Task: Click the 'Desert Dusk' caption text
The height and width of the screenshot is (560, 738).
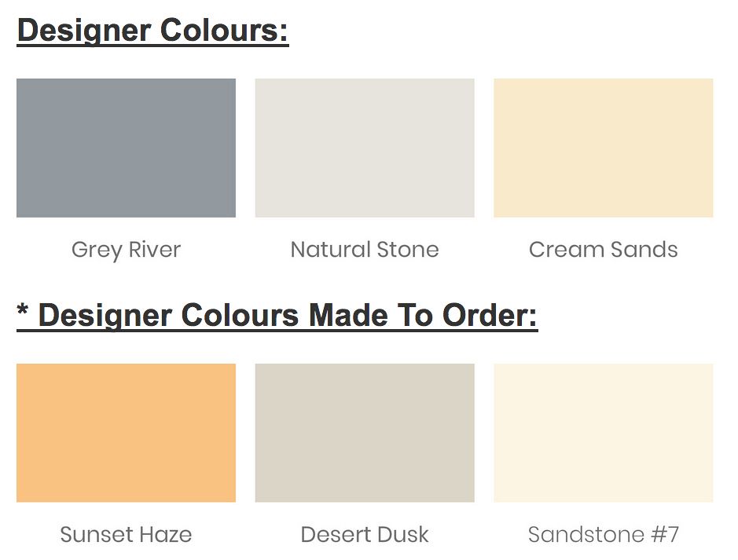Action: pos(365,535)
